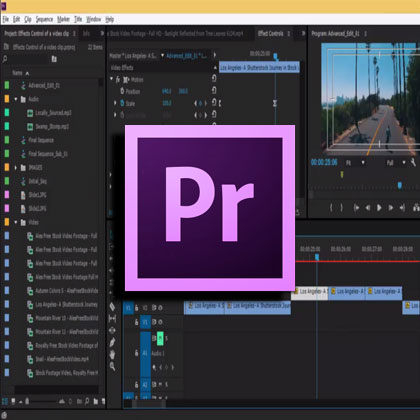Select the Final Sequence_Sub_01 item
The image size is (420, 420).
click(x=48, y=154)
